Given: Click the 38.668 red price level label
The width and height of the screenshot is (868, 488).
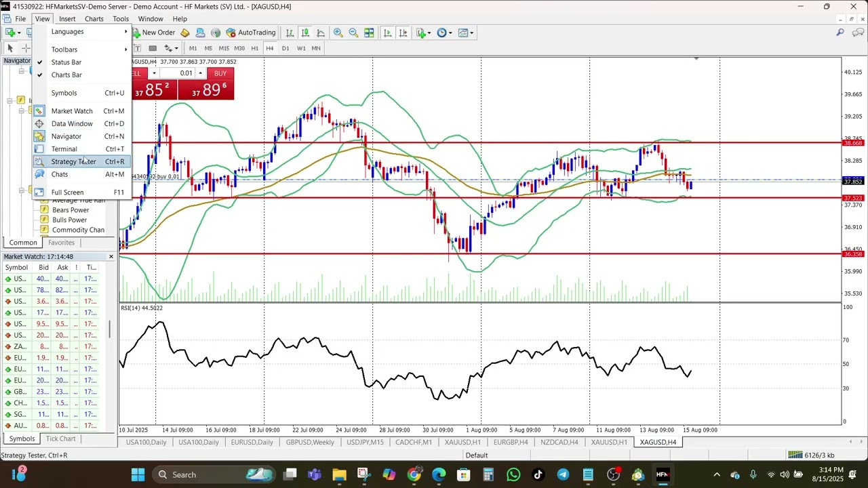Looking at the screenshot, I should point(853,143).
